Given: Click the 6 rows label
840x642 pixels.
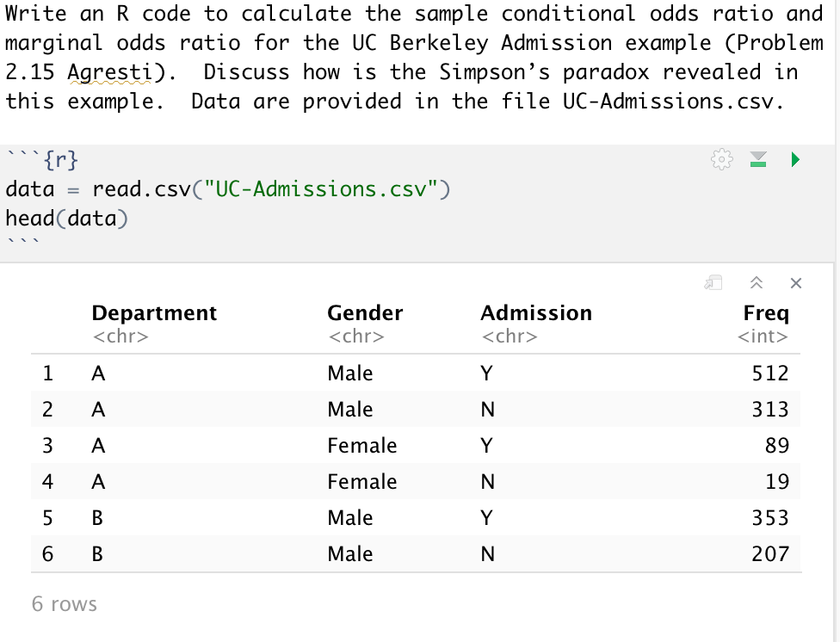Looking at the screenshot, I should (65, 604).
